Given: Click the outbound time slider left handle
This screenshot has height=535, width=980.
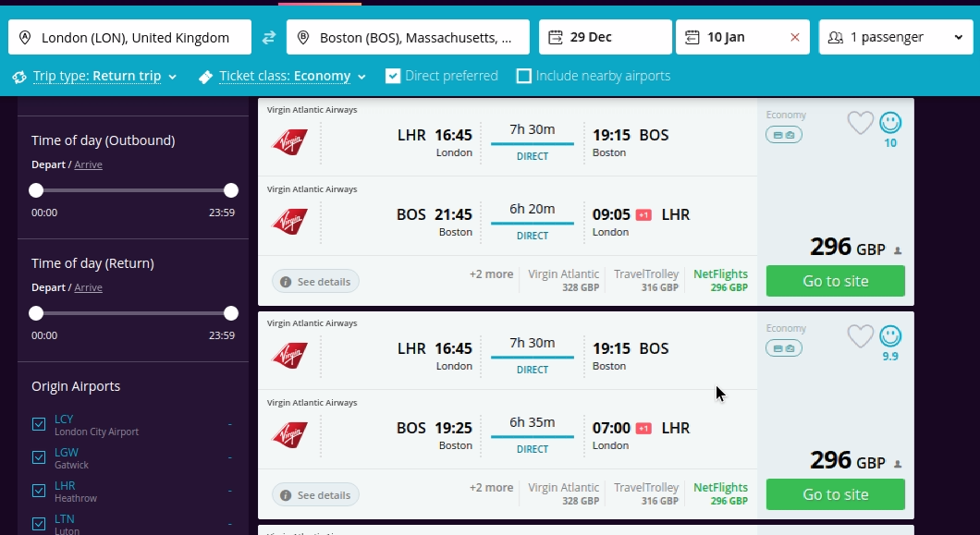Looking at the screenshot, I should point(36,190).
